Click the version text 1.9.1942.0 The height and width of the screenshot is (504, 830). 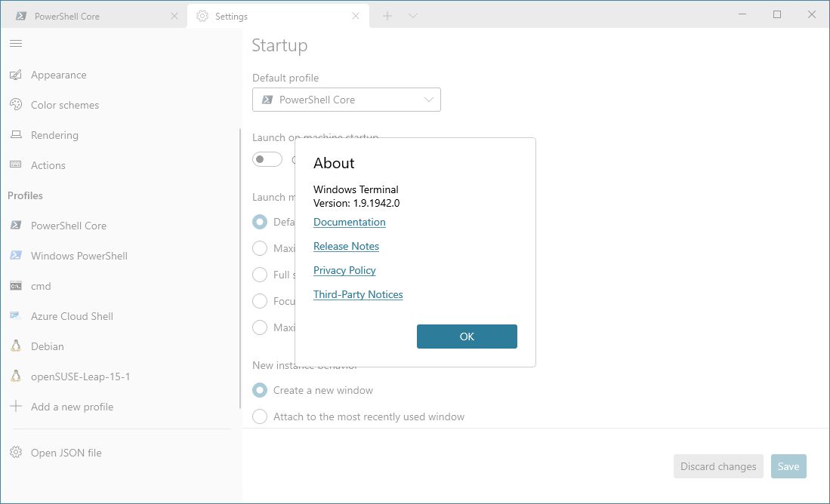pos(376,203)
